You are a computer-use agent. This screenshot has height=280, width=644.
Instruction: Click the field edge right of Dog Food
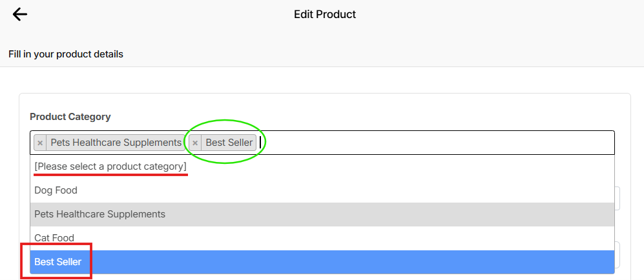tap(618, 198)
